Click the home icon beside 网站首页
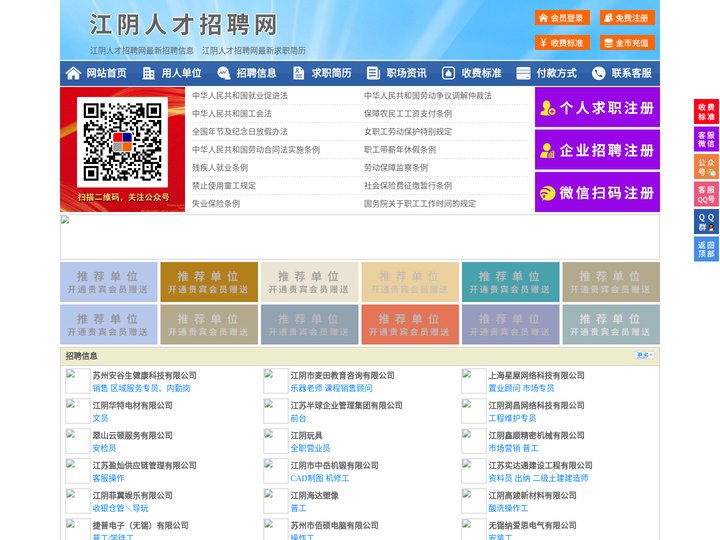This screenshot has width=720, height=540. coord(73,73)
